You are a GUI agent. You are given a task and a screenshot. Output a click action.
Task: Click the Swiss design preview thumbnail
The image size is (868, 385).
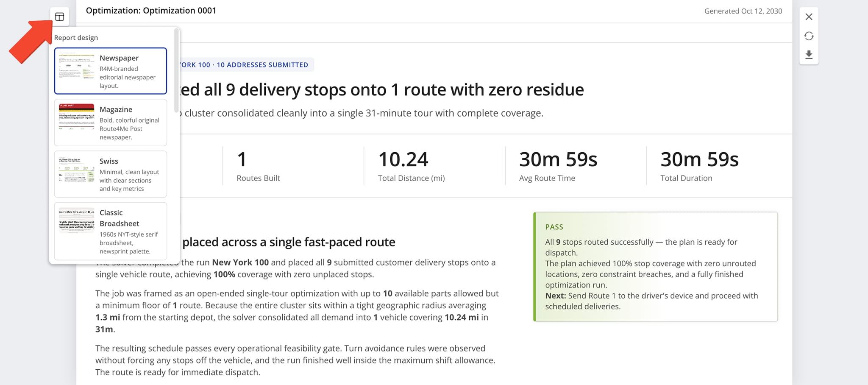coord(76,169)
